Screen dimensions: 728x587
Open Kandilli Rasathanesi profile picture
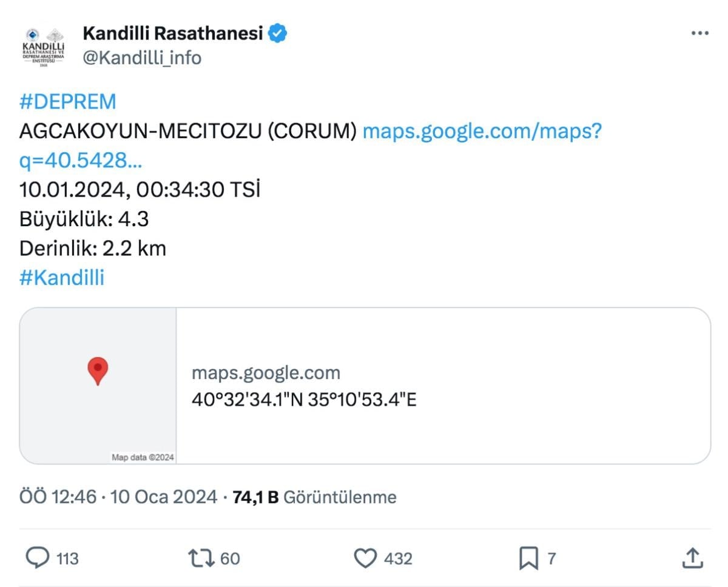click(43, 45)
